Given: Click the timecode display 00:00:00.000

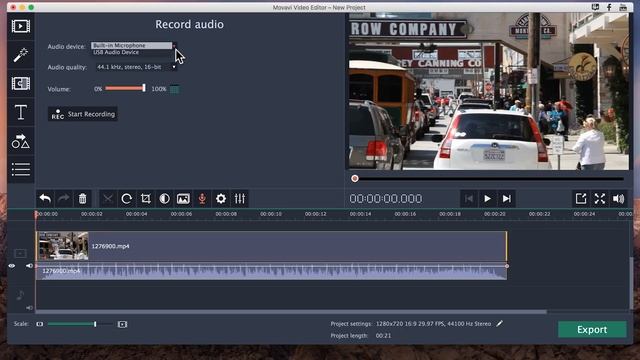Looking at the screenshot, I should (386, 199).
